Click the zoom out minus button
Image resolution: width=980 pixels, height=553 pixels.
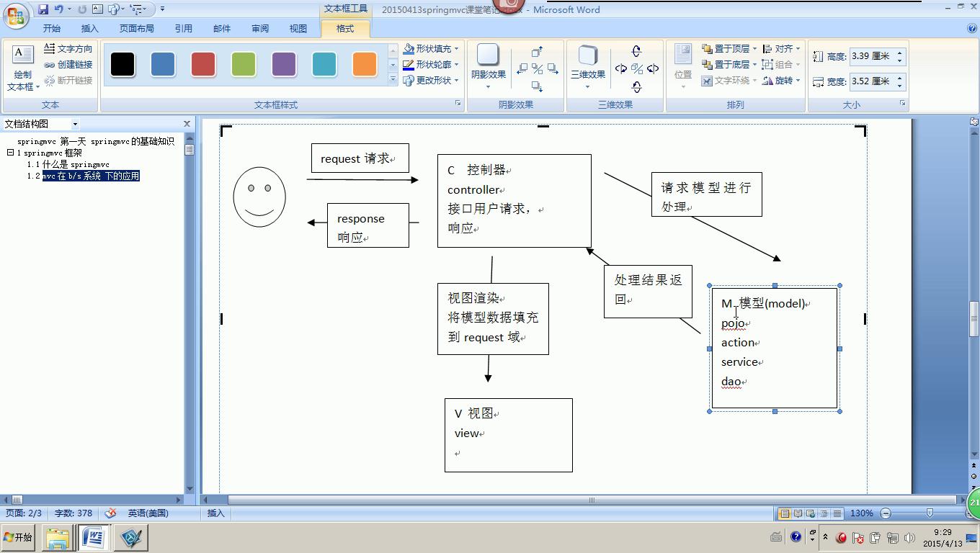tap(886, 513)
